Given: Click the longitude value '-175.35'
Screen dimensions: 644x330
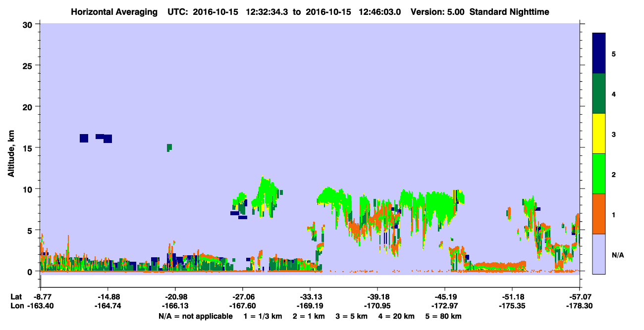Looking at the screenshot, I should click(x=512, y=306).
